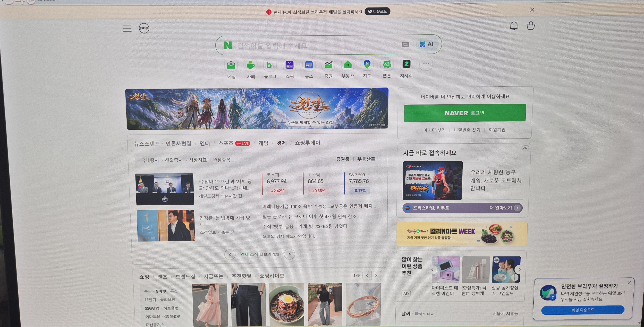Viewport: 644px width, 327px height.
Task: Click 아이디 찾기 link
Action: click(434, 130)
